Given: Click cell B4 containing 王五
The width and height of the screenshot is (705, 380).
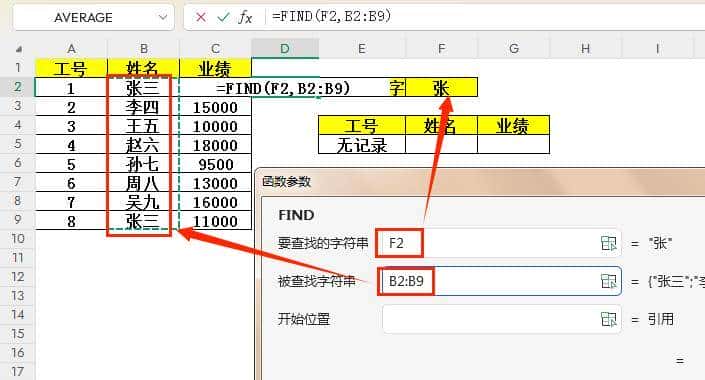Looking at the screenshot, I should tap(143, 126).
